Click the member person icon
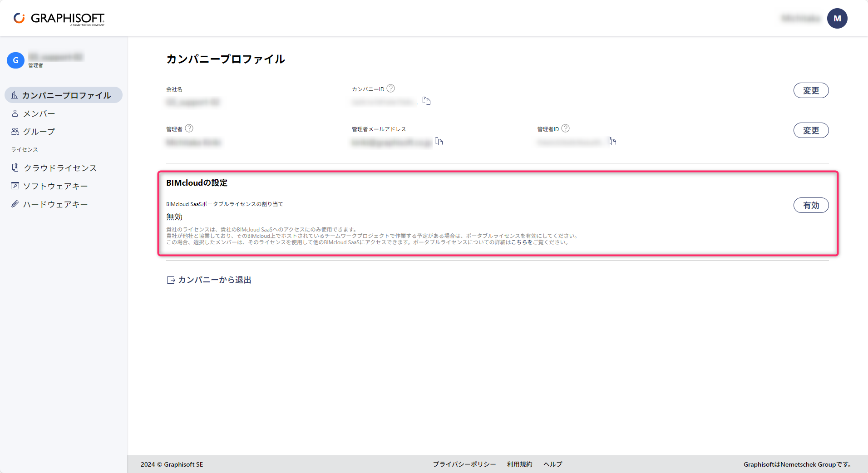Image resolution: width=868 pixels, height=473 pixels. [15, 113]
